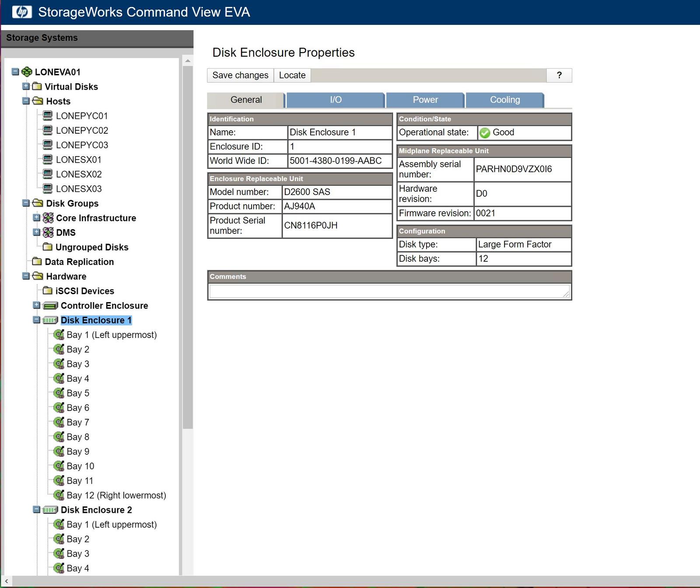Select Bay 1 (Left uppermost) under Disk Enclosure 2
This screenshot has width=700, height=588.
pyautogui.click(x=112, y=524)
